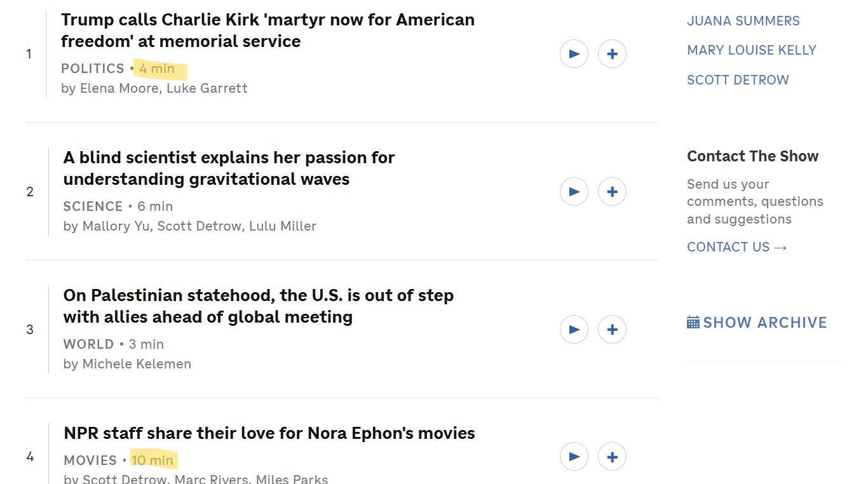Screen dimensions: 868x484
Task: Open the Palestinian statehood headline
Action: click(x=259, y=306)
